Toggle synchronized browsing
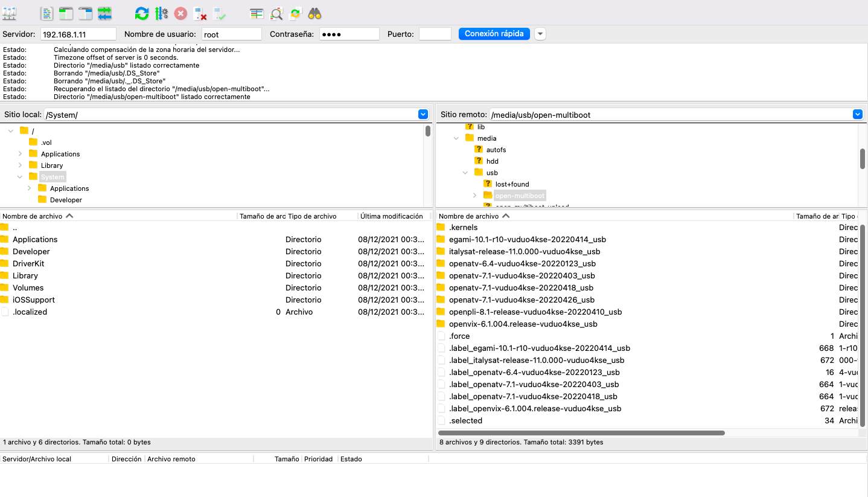This screenshot has width=868, height=497. coord(295,13)
